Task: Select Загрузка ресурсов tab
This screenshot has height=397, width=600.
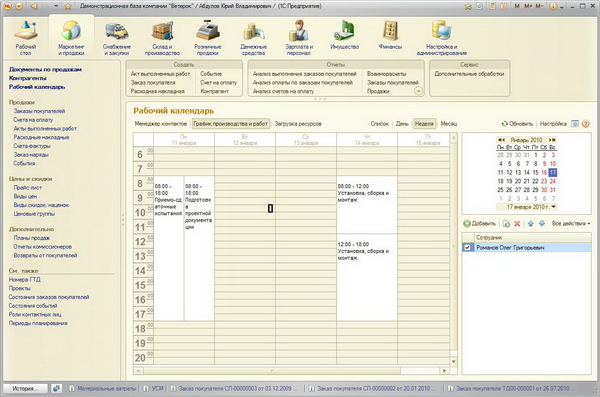Action: coord(298,124)
